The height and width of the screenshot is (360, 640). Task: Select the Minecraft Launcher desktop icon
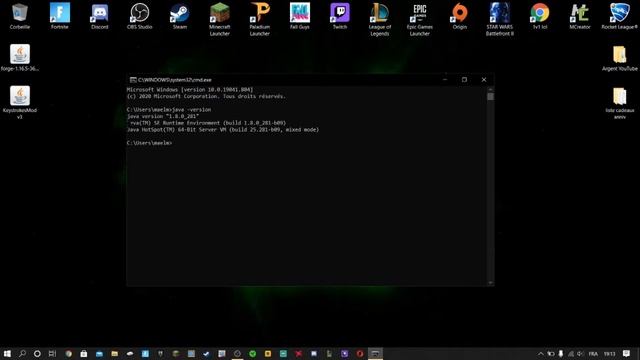220,19
